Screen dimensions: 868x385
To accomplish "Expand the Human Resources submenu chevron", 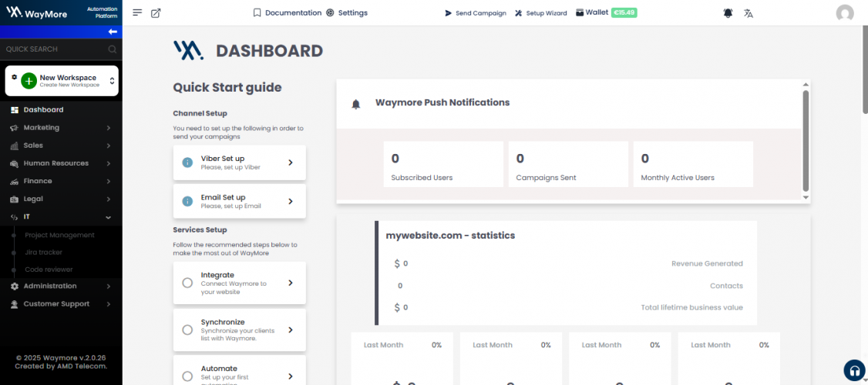I will click(x=109, y=163).
